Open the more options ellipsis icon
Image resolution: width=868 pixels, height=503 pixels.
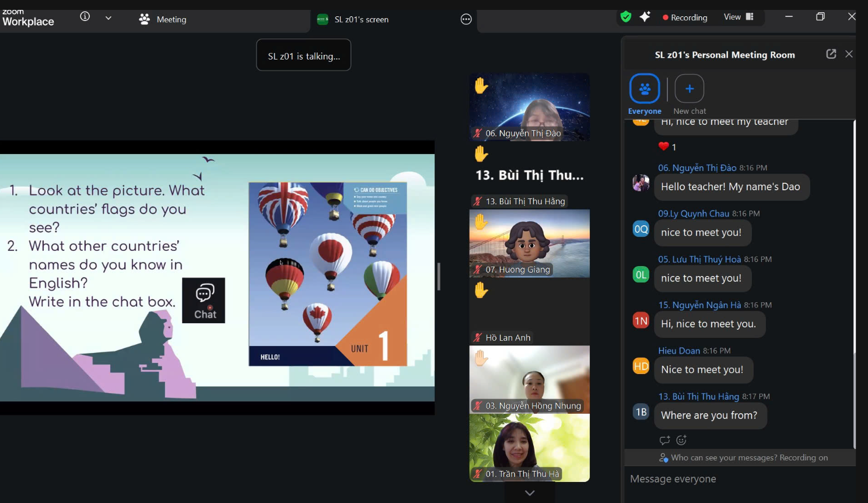click(x=466, y=20)
